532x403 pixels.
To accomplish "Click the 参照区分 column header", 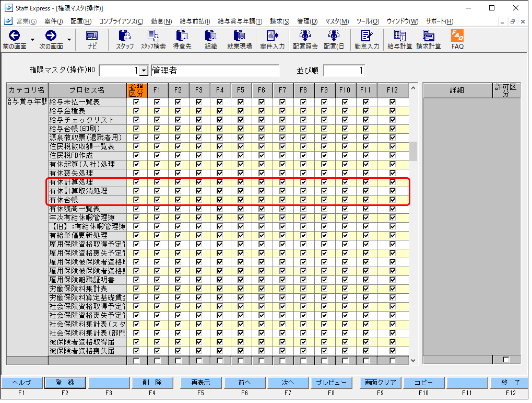I will click(x=137, y=90).
